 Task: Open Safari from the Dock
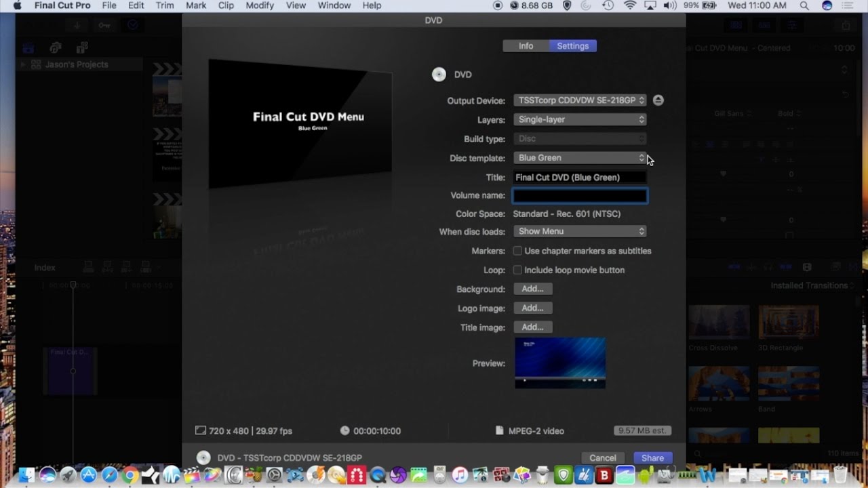tap(110, 475)
